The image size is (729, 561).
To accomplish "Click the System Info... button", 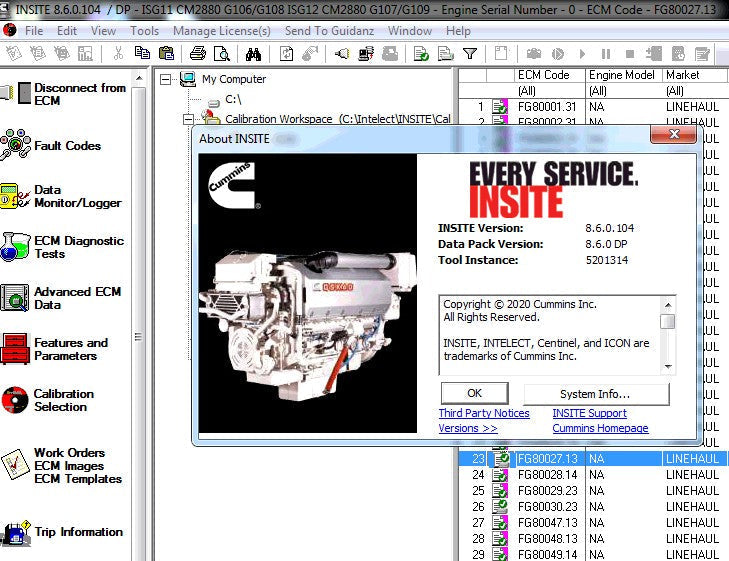I will point(596,394).
